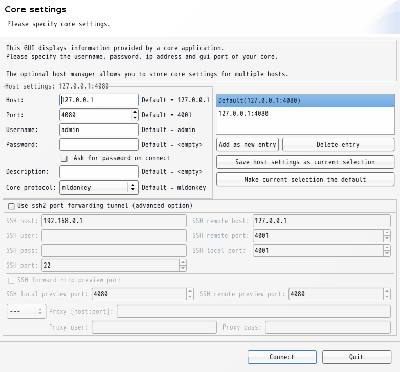Viewport: 400px width, 372px height.
Task: Increment the Port spinner
Action: [x=135, y=112]
